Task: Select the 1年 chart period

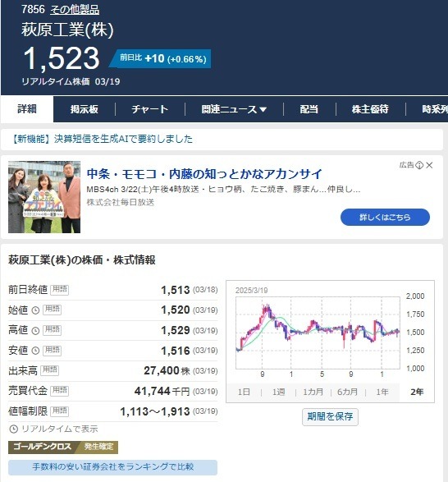Action: pyautogui.click(x=382, y=392)
